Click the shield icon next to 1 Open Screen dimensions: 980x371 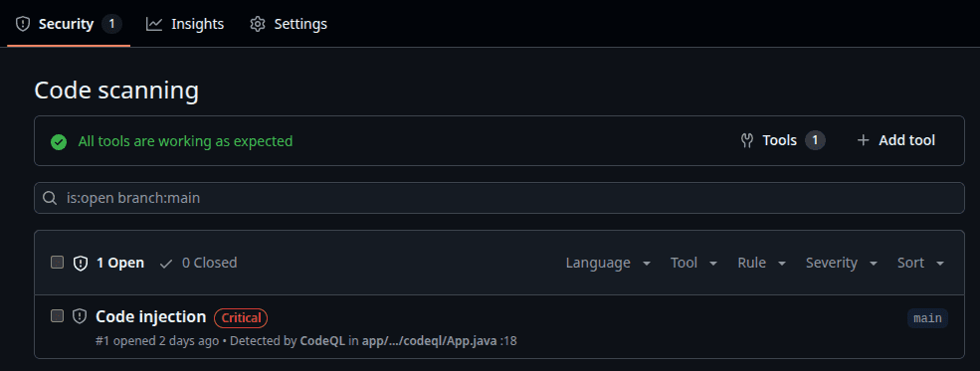point(80,263)
